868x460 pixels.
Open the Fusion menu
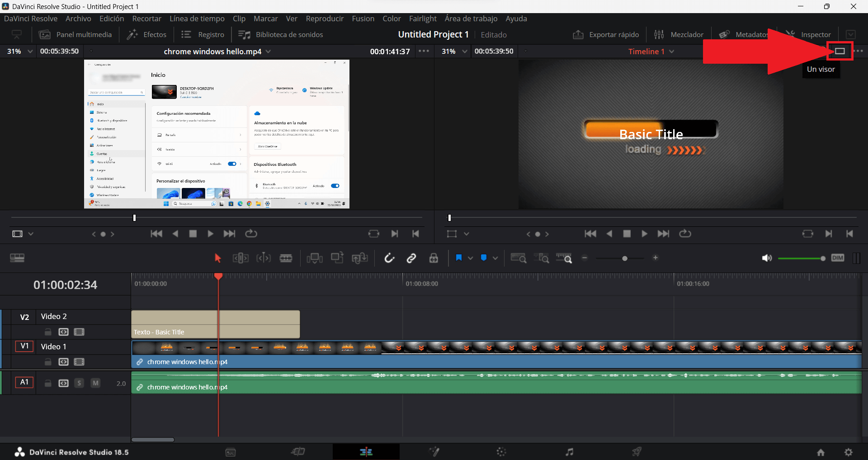[363, 19]
